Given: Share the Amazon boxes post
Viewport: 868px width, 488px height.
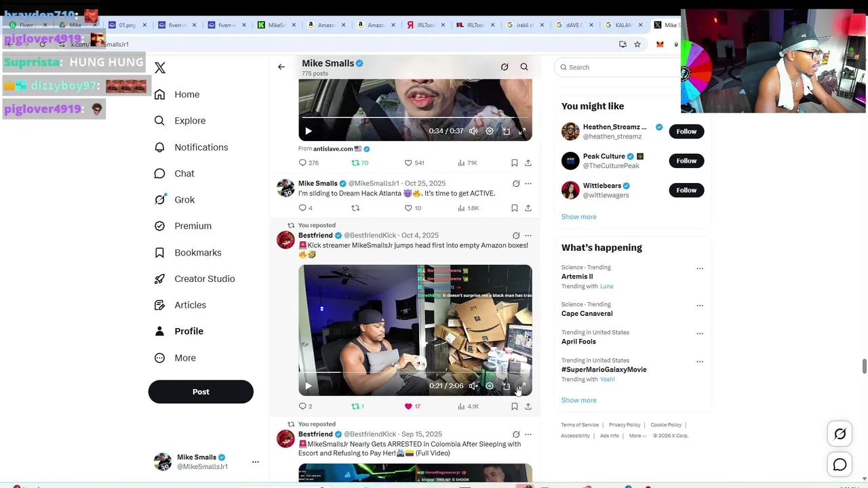Looking at the screenshot, I should pyautogui.click(x=528, y=407).
